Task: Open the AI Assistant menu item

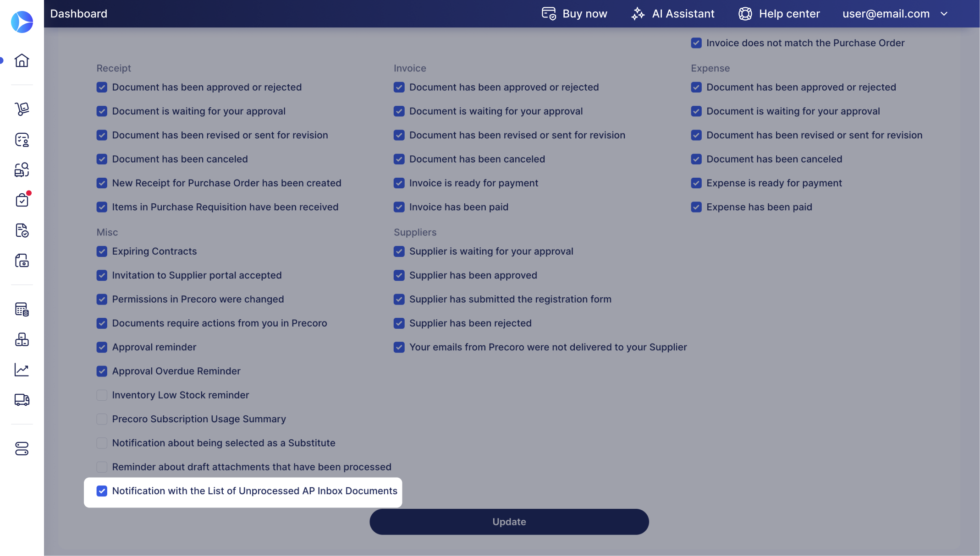Action: [x=672, y=14]
